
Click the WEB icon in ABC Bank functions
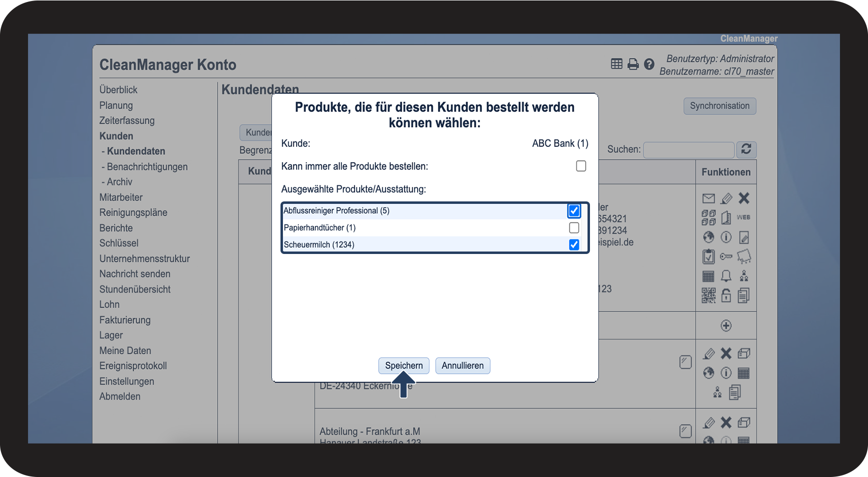coord(744,217)
